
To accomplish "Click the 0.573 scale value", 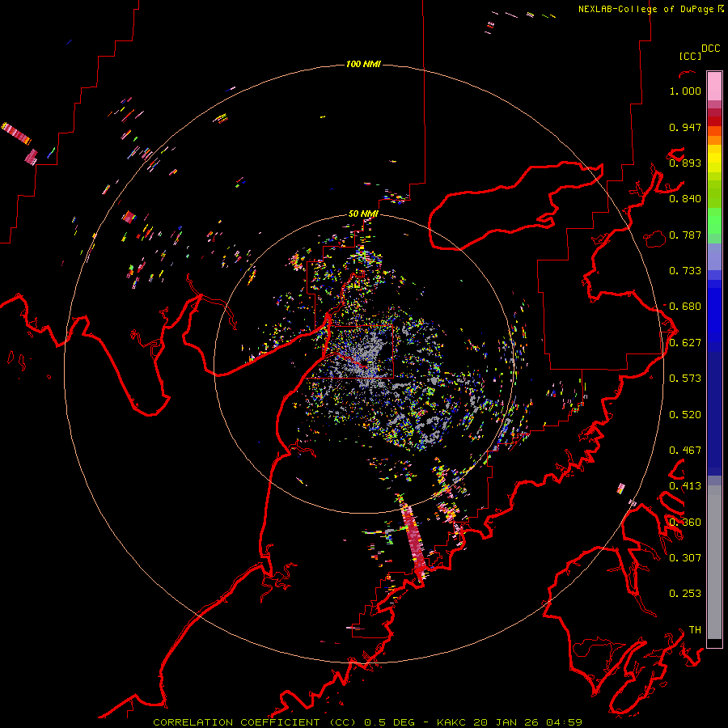I will pos(685,379).
